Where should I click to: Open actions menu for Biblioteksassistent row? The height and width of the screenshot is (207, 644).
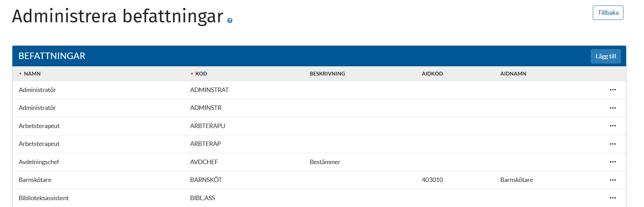[613, 198]
